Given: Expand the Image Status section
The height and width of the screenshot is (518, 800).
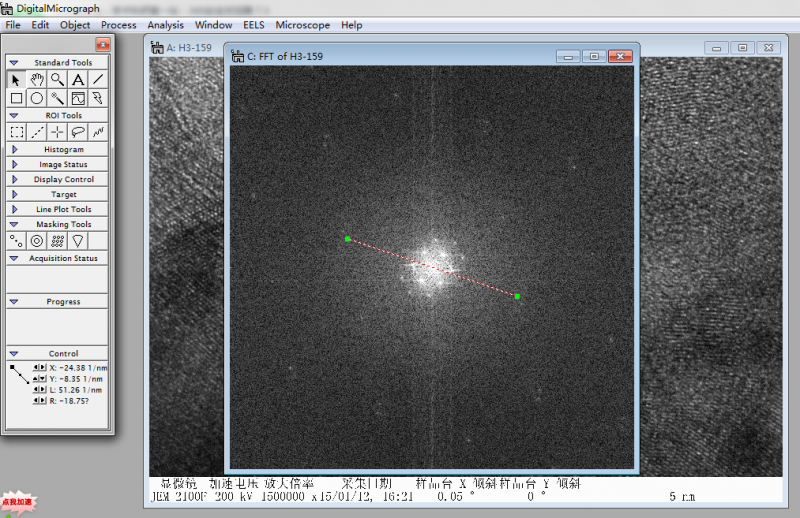Looking at the screenshot, I should point(14,164).
